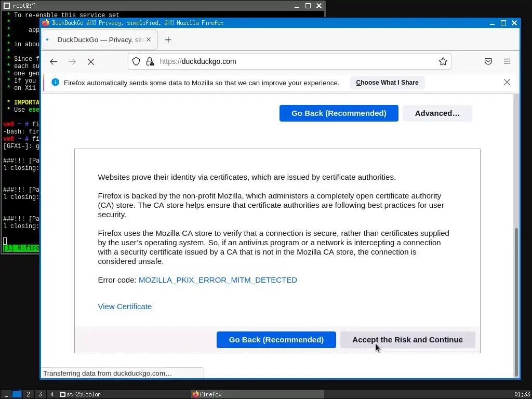This screenshot has width=532, height=399.
Task: Open the tracking protection shield icon
Action: click(x=136, y=61)
